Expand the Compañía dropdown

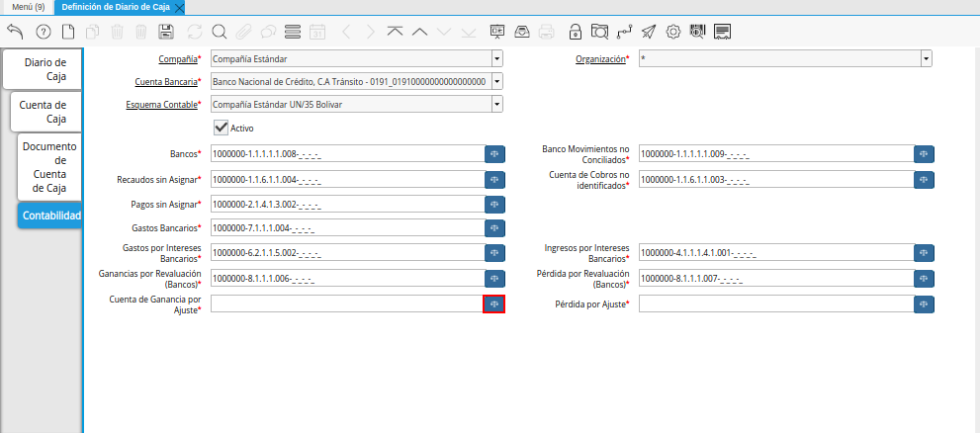click(x=496, y=59)
